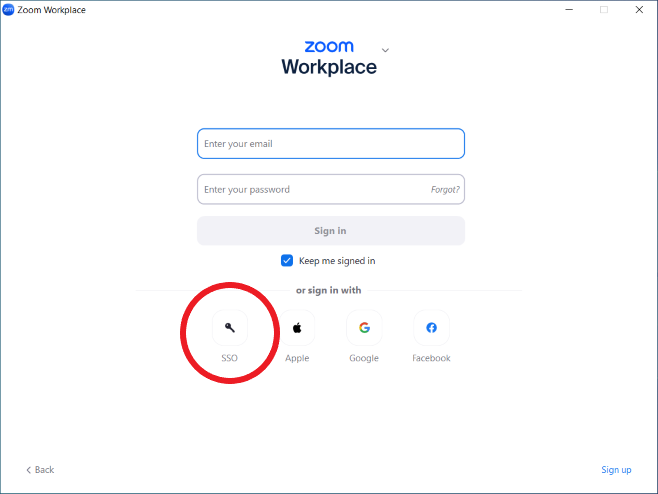Focus the Enter your password field
The height and width of the screenshot is (494, 658).
[331, 189]
